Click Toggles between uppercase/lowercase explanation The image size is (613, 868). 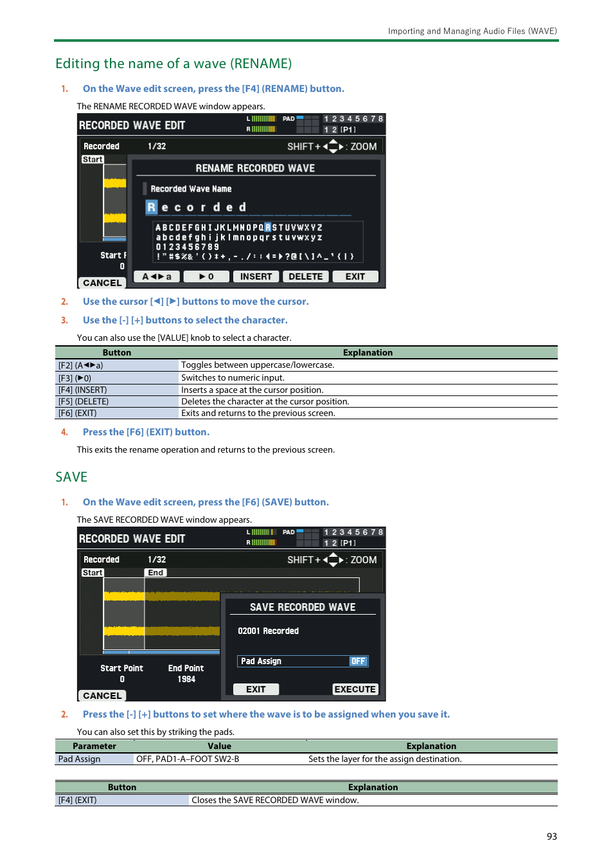coord(258,365)
